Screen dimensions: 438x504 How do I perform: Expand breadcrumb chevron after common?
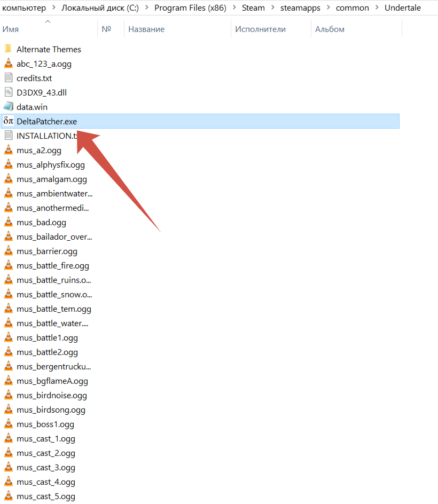377,7
